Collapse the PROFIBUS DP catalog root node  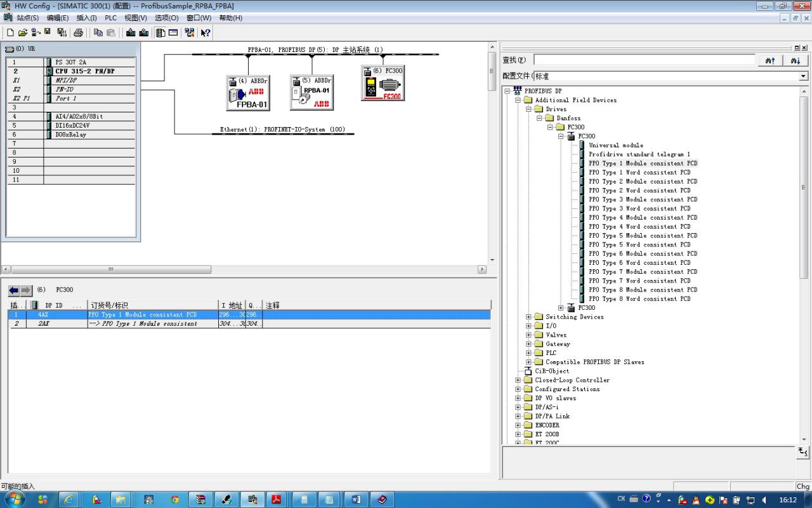point(507,91)
